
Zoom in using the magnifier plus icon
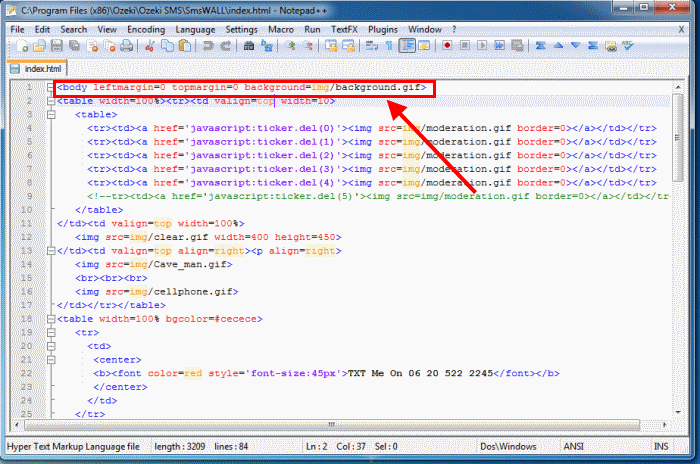pyautogui.click(x=290, y=46)
